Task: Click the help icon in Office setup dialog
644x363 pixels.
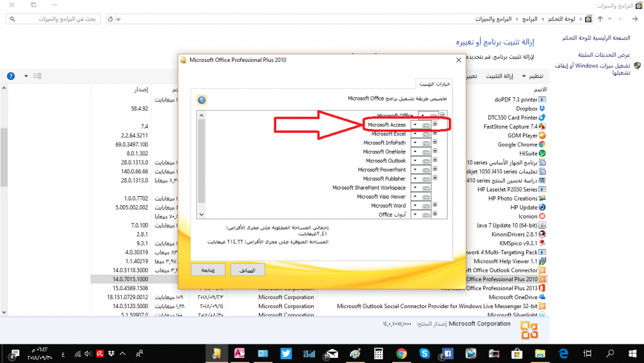Action: point(202,101)
